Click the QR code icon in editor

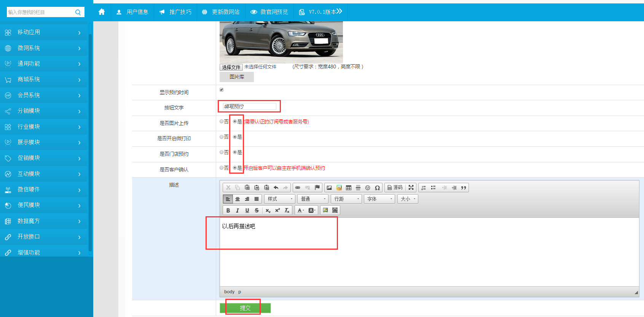(335, 210)
